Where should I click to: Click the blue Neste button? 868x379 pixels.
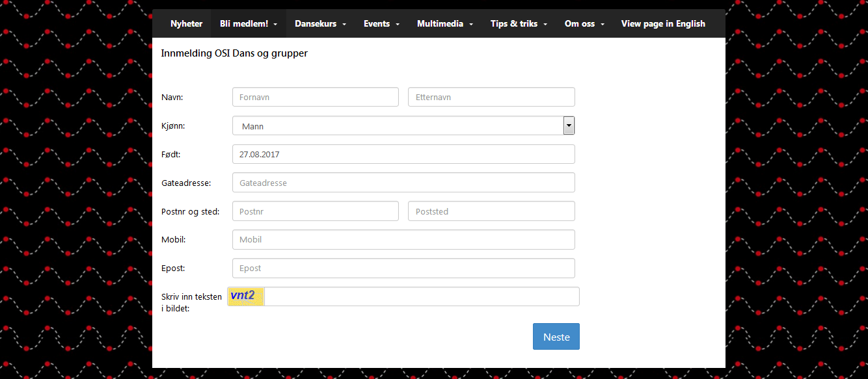(556, 337)
